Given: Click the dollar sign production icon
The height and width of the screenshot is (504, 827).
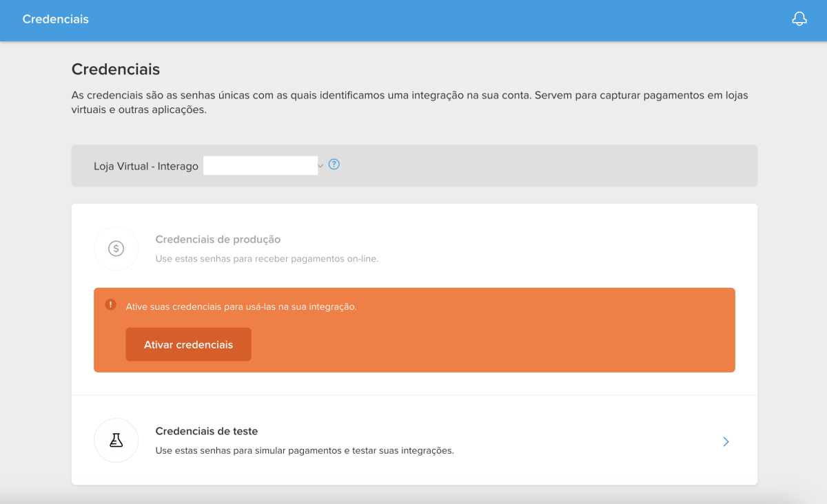Looking at the screenshot, I should pyautogui.click(x=116, y=249).
